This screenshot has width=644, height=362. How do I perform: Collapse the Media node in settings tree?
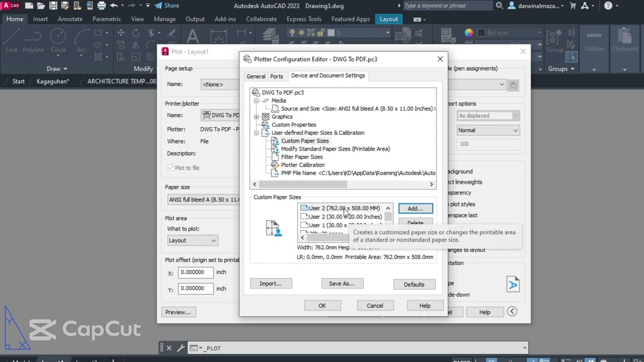(256, 101)
